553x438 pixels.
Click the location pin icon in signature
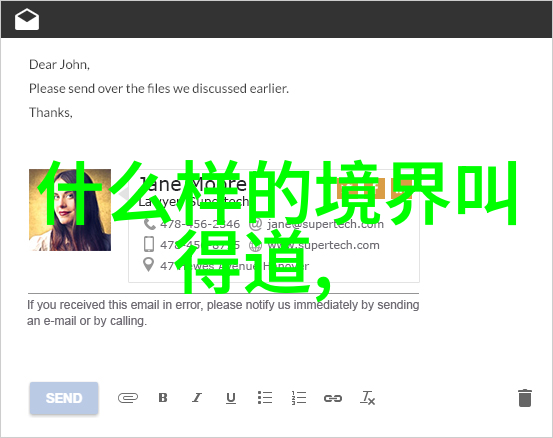coord(149,265)
